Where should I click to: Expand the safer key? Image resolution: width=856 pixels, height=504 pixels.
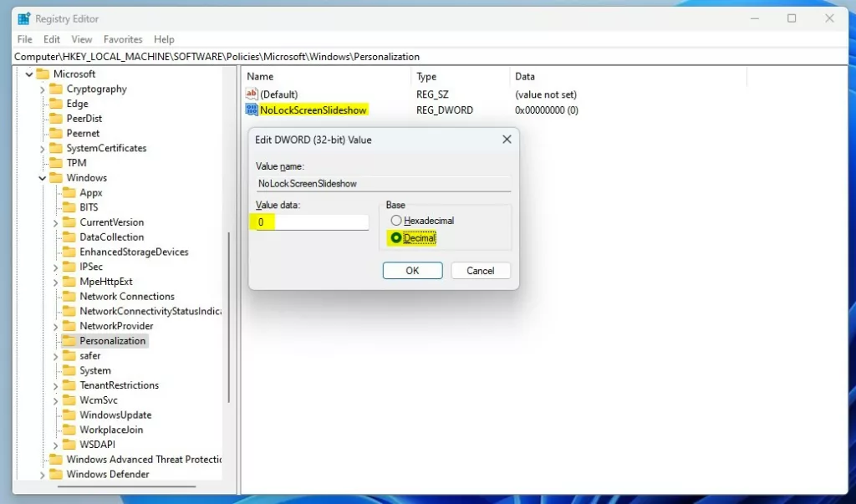pos(55,356)
